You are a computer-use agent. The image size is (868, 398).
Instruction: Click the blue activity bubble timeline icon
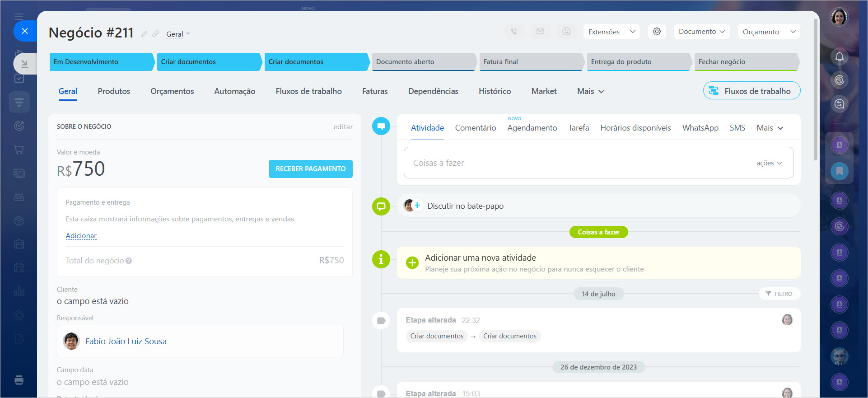click(381, 126)
